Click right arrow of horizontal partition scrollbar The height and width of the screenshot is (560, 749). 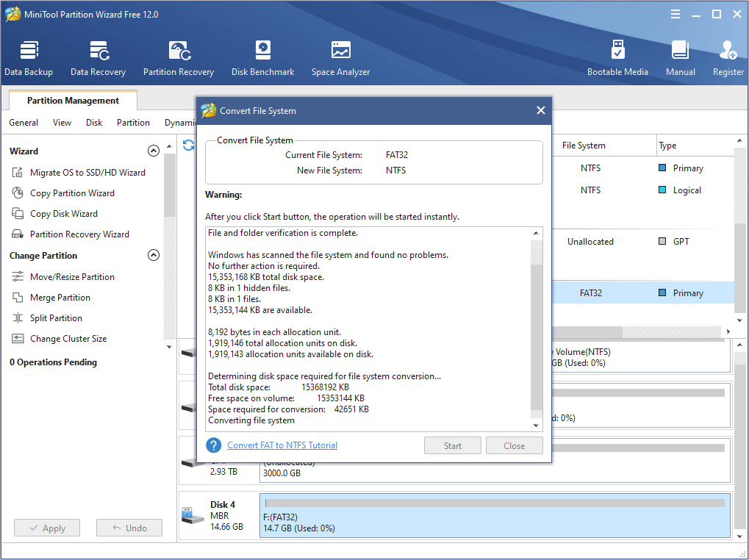point(728,331)
